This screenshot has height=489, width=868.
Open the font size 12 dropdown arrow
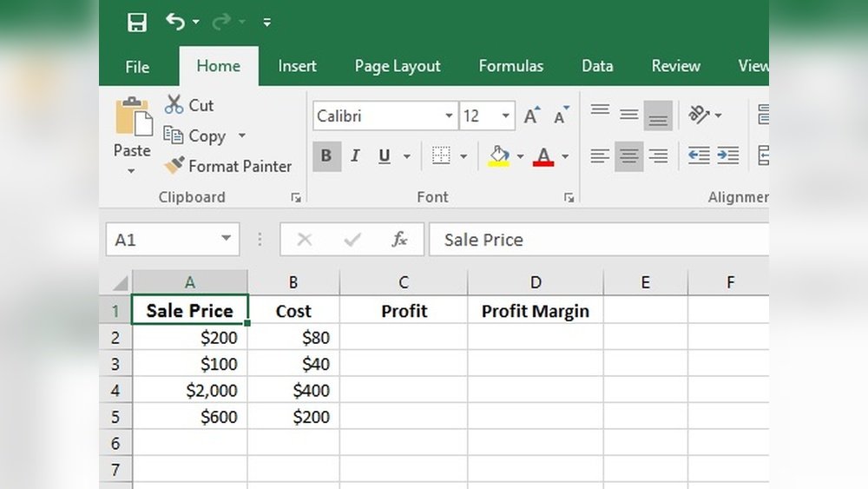(505, 116)
